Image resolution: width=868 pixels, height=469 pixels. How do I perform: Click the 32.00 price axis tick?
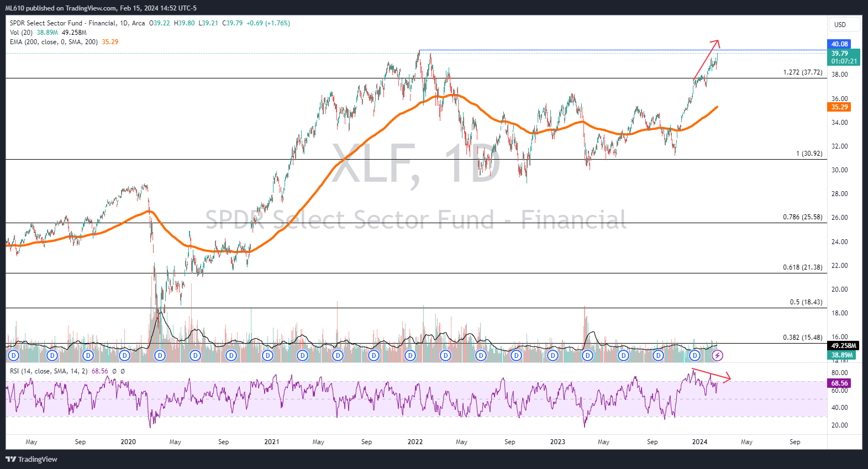(839, 146)
